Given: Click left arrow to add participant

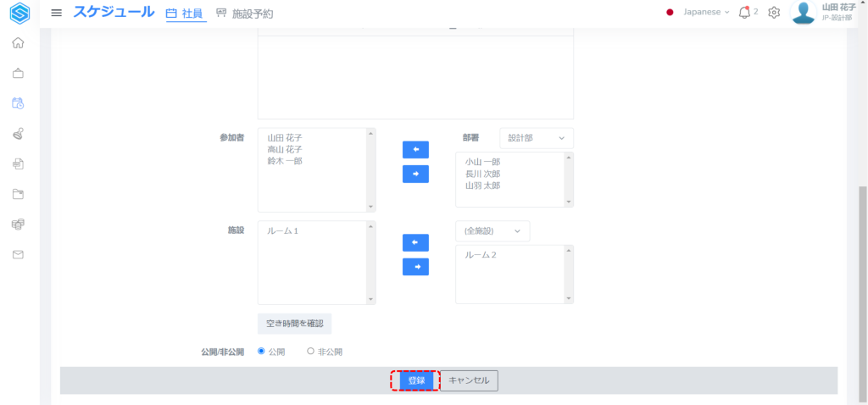Looking at the screenshot, I should point(415,150).
